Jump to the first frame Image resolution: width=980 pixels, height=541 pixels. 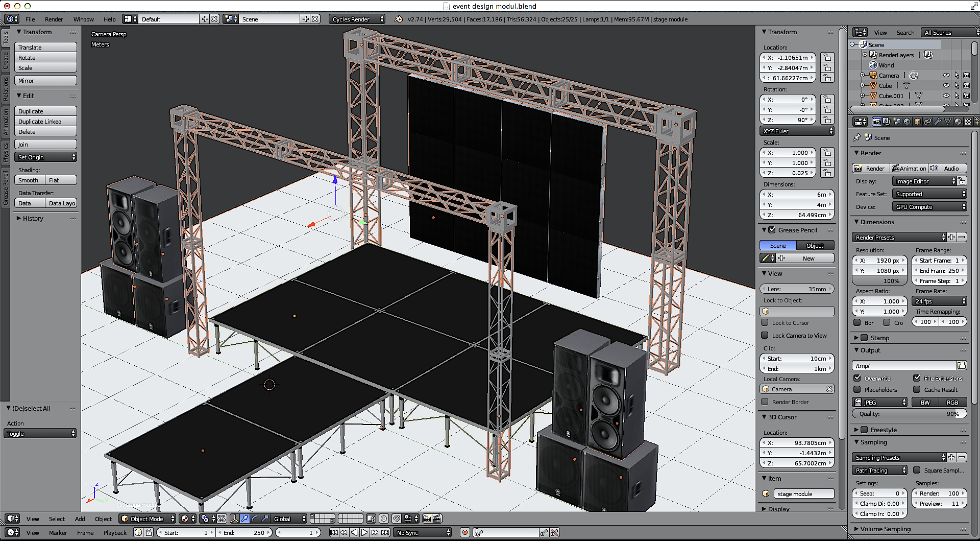pos(334,532)
